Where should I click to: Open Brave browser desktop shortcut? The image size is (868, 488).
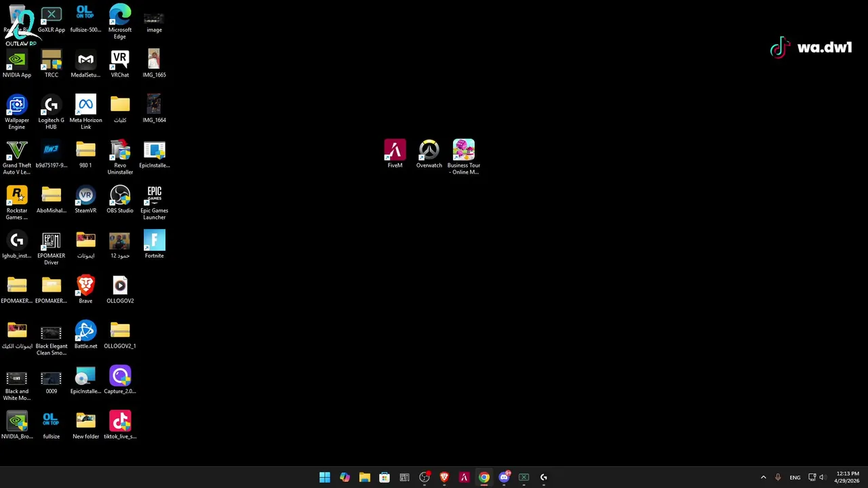point(85,290)
